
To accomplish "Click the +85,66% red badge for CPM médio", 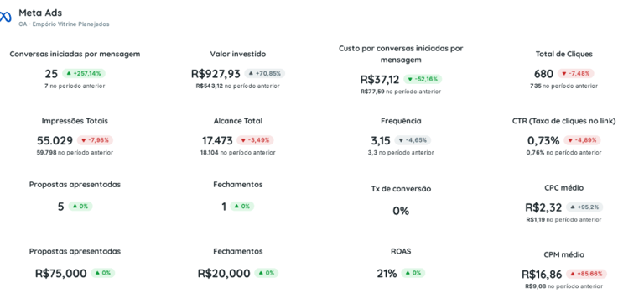I will [x=586, y=274].
